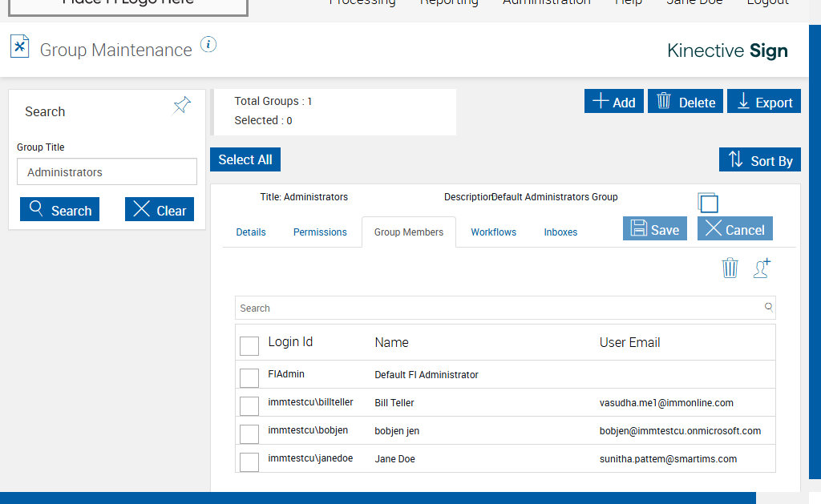
Task: Click the immtestcu\janedoe login id
Action: tap(310, 458)
